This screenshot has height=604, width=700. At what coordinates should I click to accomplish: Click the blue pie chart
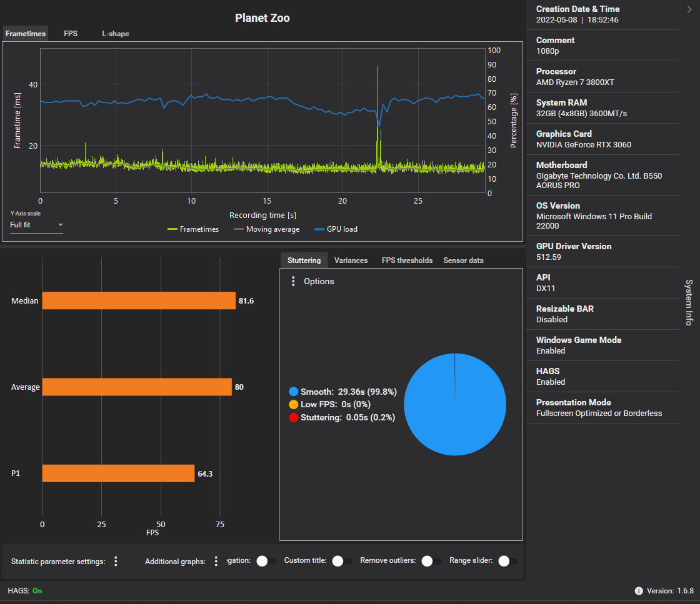click(x=455, y=405)
